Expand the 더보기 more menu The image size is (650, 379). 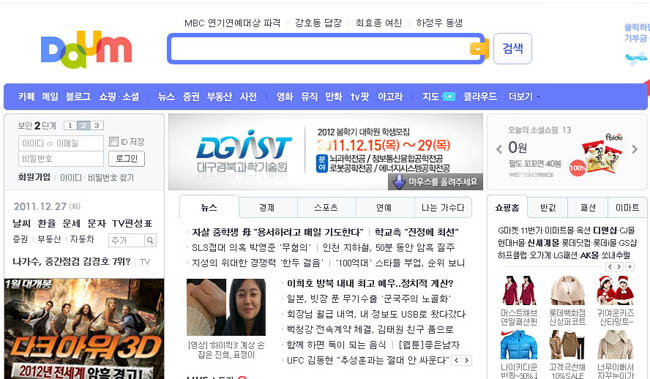(524, 97)
